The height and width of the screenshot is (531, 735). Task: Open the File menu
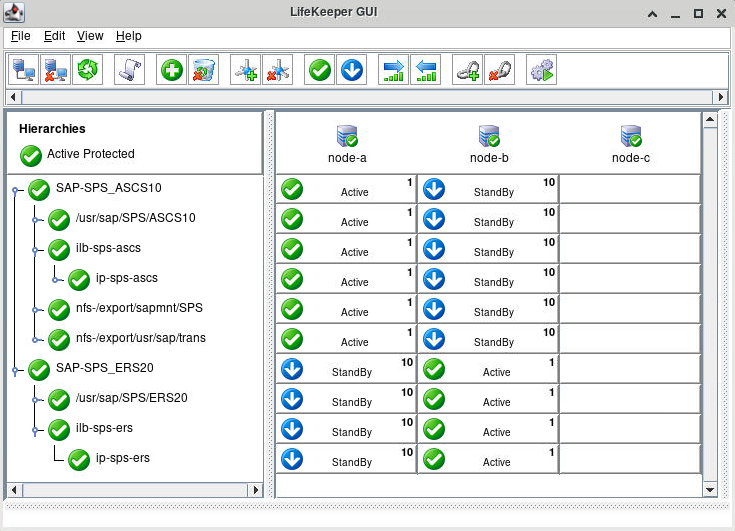click(x=21, y=36)
